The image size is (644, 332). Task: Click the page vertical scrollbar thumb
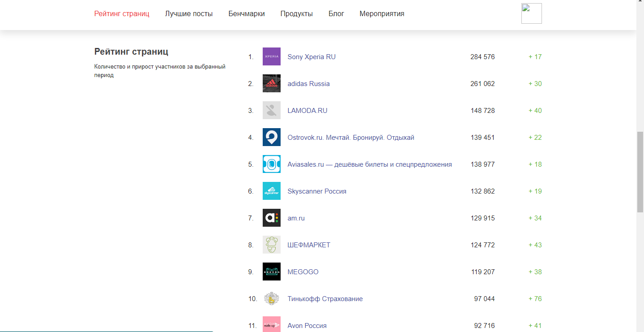tap(640, 172)
